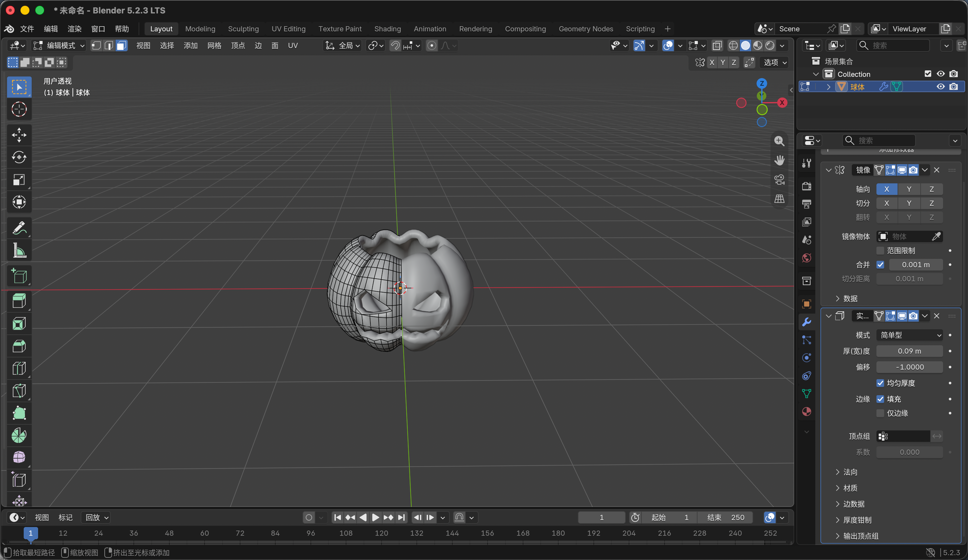Open the Shading workspace tab
Image resolution: width=968 pixels, height=560 pixels.
pos(387,29)
